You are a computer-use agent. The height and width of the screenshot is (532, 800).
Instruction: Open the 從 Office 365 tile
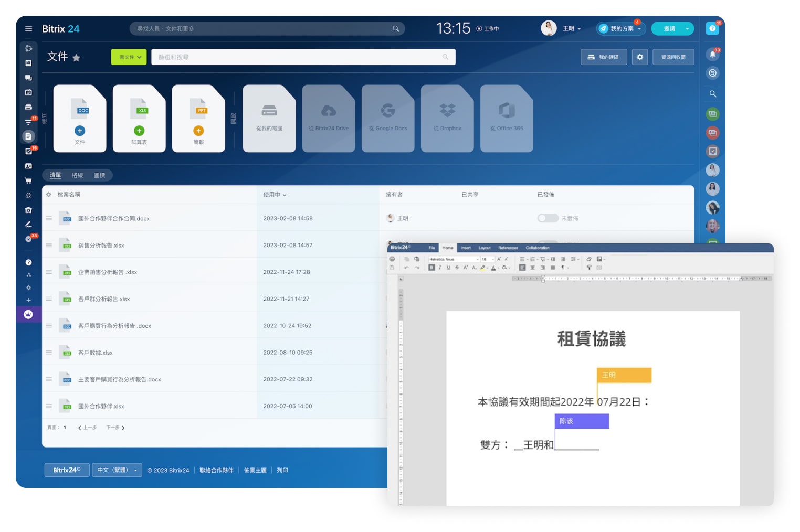507,119
